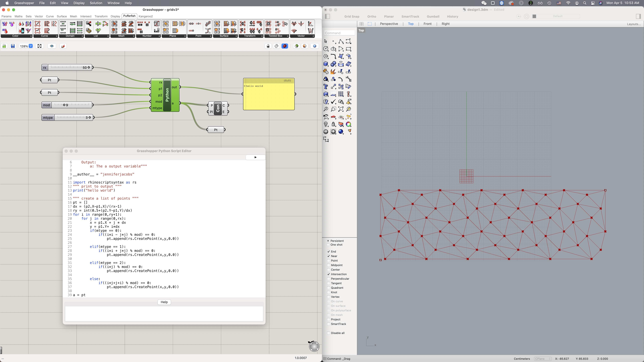The height and width of the screenshot is (362, 644).
Task: Enable the Perpendicular object snap
Action: pyautogui.click(x=329, y=279)
